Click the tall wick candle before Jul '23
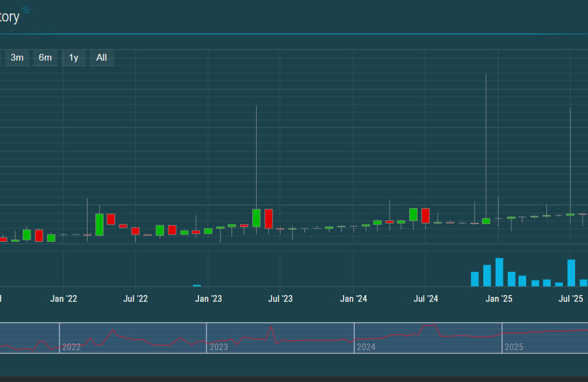 pos(256,159)
